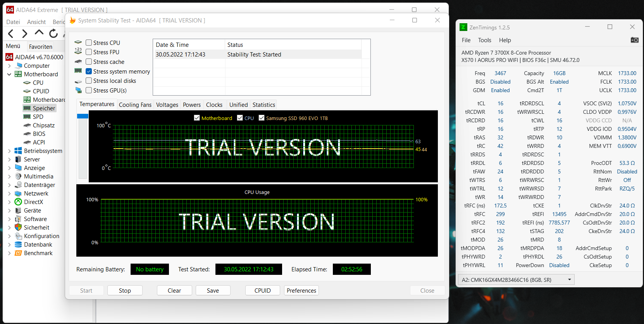Switch to the Statistics tab
The width and height of the screenshot is (644, 324).
pos(264,105)
